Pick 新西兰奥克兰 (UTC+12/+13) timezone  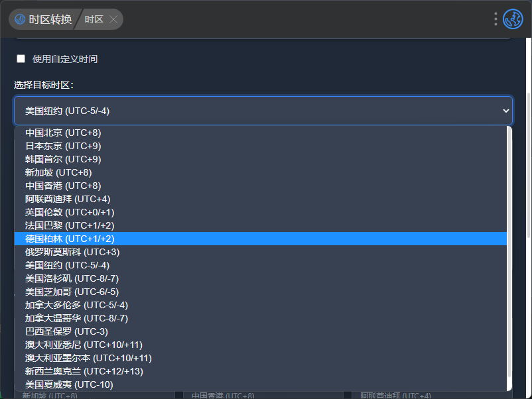tap(84, 371)
